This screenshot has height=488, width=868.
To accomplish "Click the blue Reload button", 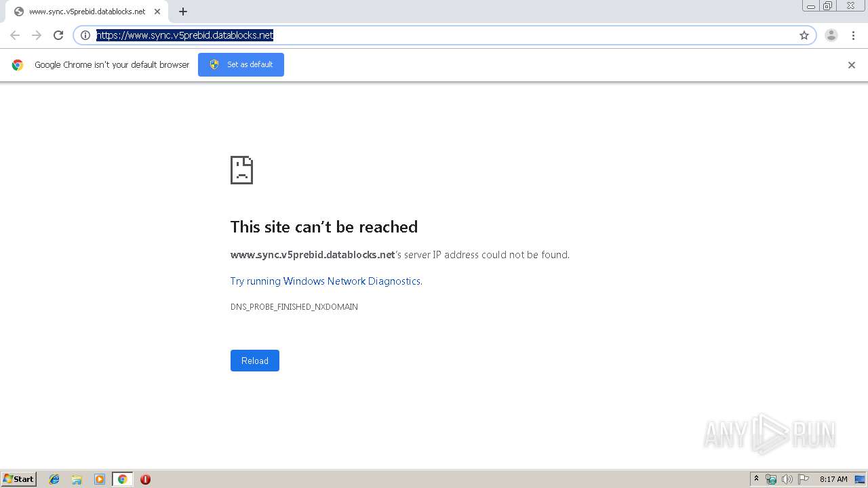I will [255, 361].
